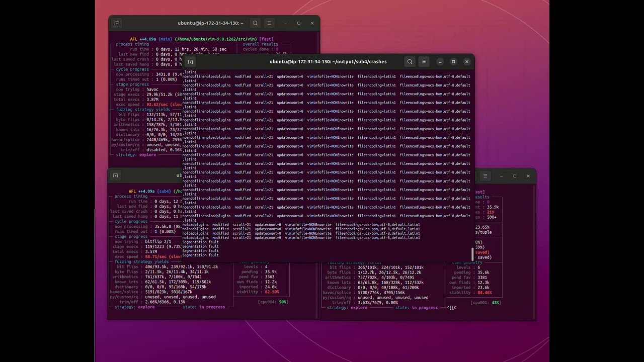Click title 'ubuntu@ip-172-31-34-130: ~/output/sub4/crashes'

tap(328, 62)
